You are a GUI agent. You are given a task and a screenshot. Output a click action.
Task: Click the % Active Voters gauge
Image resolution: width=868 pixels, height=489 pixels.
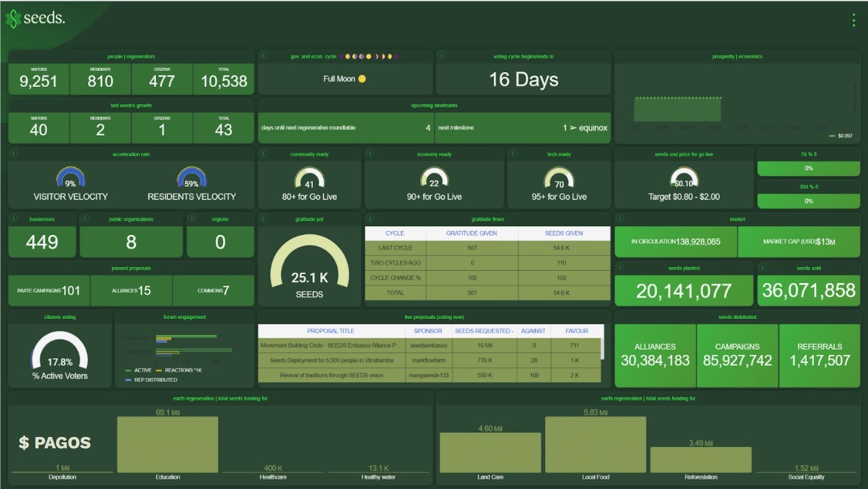[x=60, y=352]
